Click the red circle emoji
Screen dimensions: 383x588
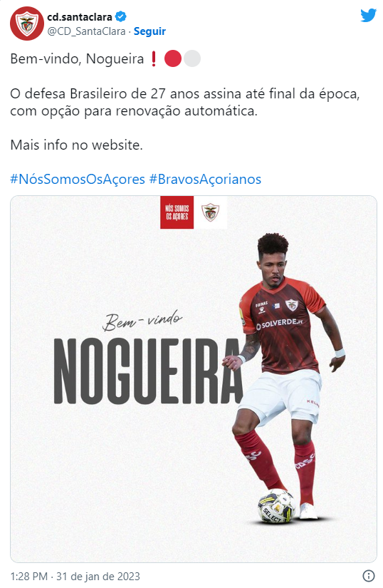(x=173, y=59)
